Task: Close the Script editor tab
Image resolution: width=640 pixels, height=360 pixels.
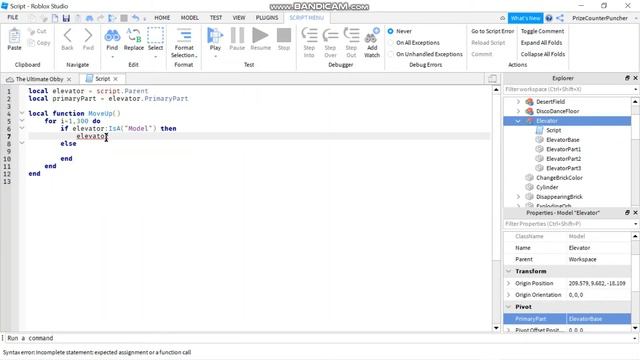Action: [x=116, y=79]
